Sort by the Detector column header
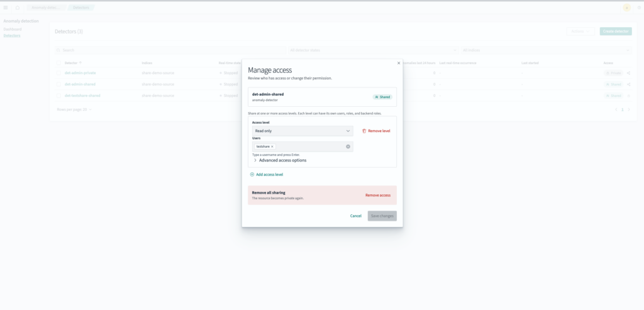Image resolution: width=644 pixels, height=310 pixels. [x=73, y=63]
